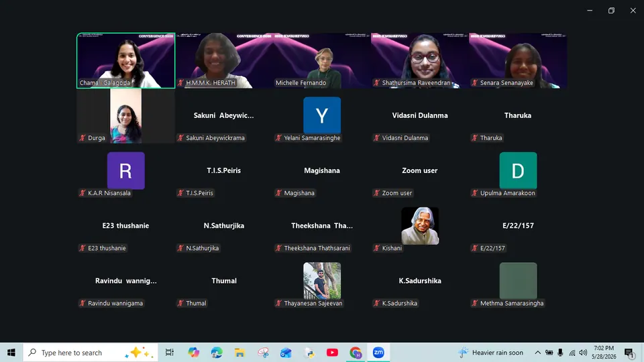Click the 'Ravindu wannigama' name label
Image resolution: width=644 pixels, height=362 pixels.
(115, 303)
